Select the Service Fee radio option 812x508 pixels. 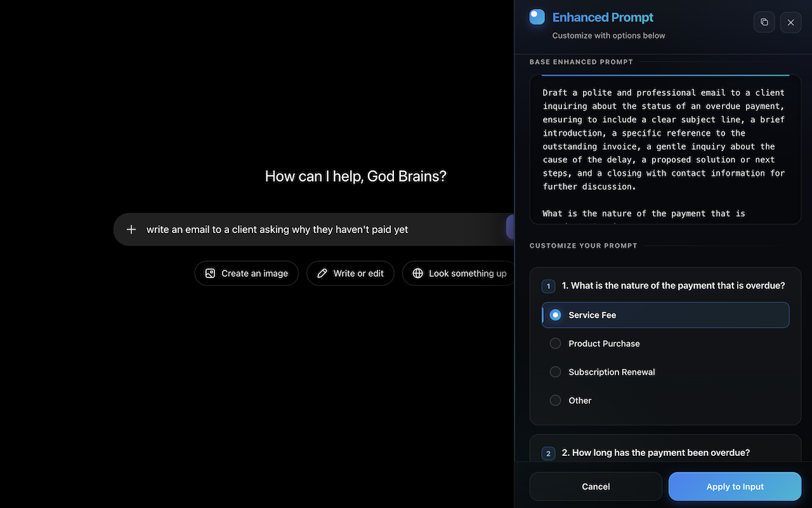pyautogui.click(x=665, y=315)
